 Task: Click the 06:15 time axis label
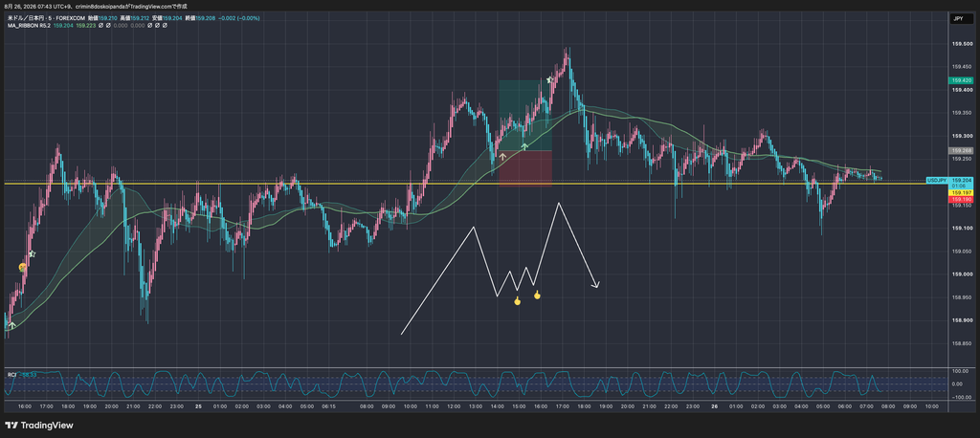click(x=329, y=406)
